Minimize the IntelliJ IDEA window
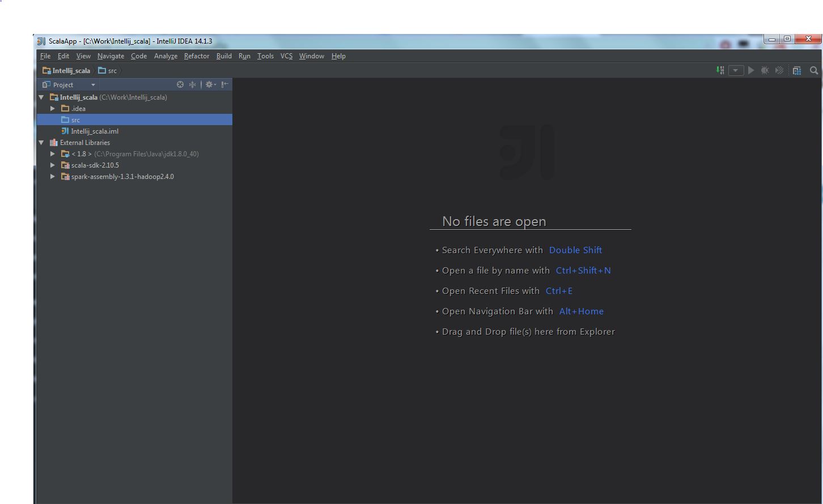Viewport: 823px width, 504px height. pyautogui.click(x=772, y=39)
